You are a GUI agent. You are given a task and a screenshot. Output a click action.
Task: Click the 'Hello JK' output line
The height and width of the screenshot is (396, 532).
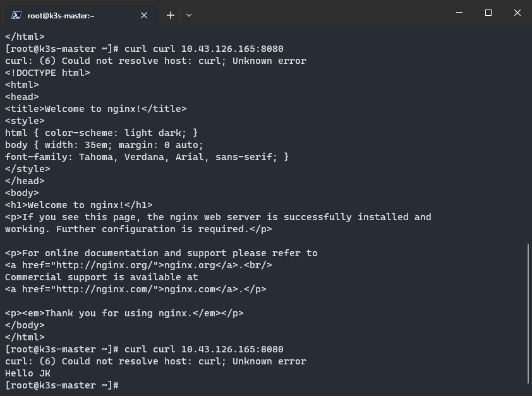(28, 374)
